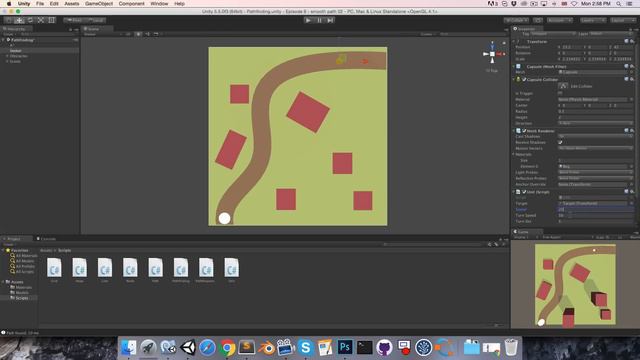640x360 pixels.
Task: Collapse the Transform component foldout
Action: [514, 42]
